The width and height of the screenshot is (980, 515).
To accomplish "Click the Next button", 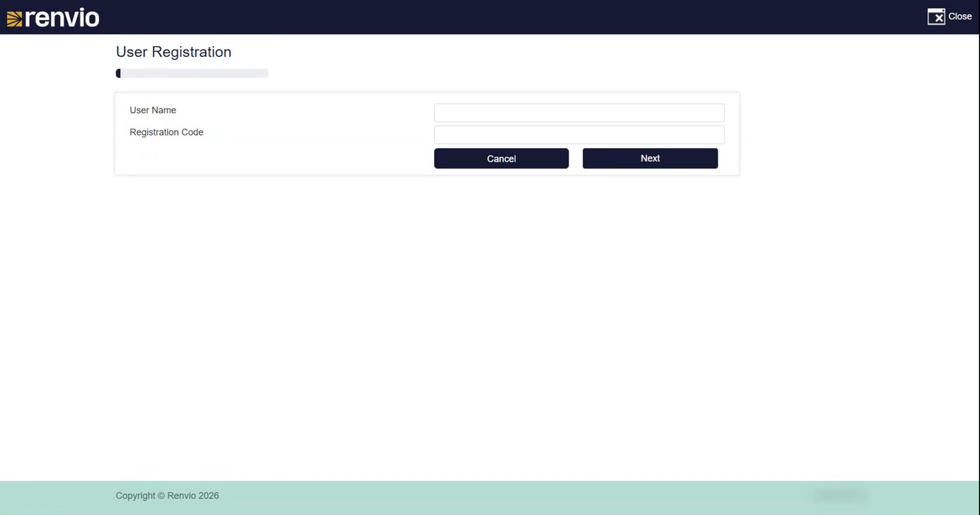I will pyautogui.click(x=650, y=158).
